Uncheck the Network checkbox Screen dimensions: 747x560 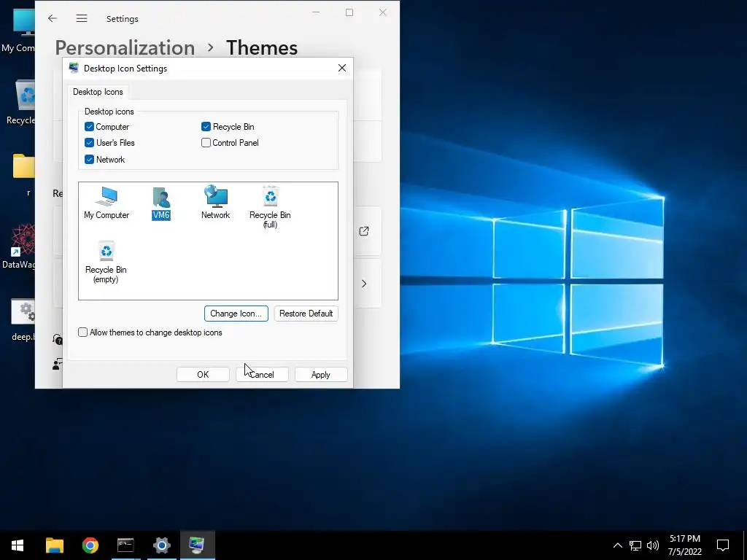pos(89,160)
